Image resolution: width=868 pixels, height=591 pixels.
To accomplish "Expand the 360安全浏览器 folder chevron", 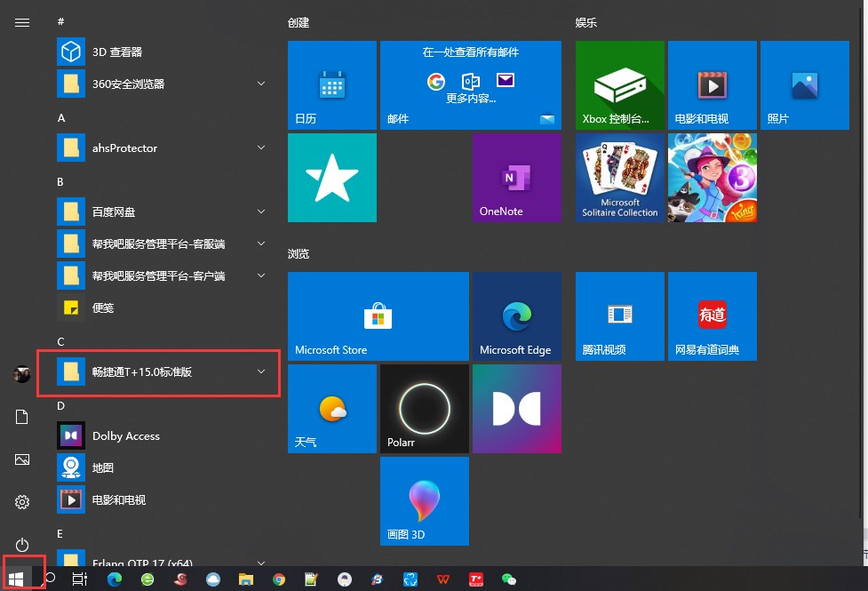I will tap(260, 84).
